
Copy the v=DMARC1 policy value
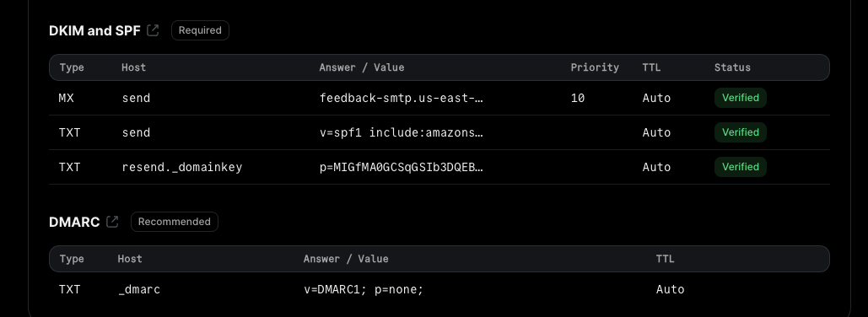tap(364, 289)
